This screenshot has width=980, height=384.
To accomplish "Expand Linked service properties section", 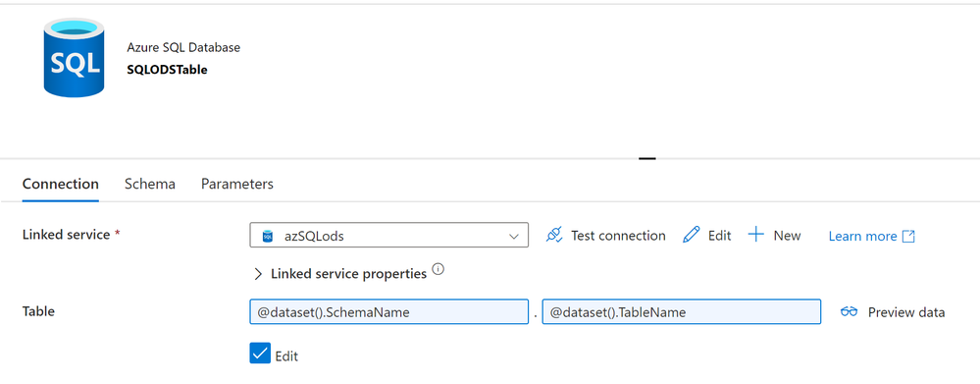I will (340, 273).
